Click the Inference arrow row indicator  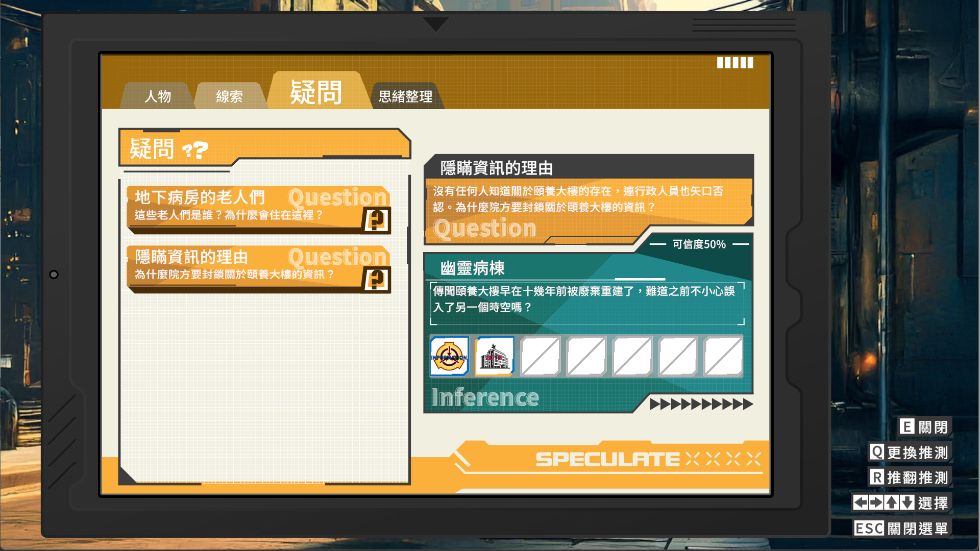point(701,404)
